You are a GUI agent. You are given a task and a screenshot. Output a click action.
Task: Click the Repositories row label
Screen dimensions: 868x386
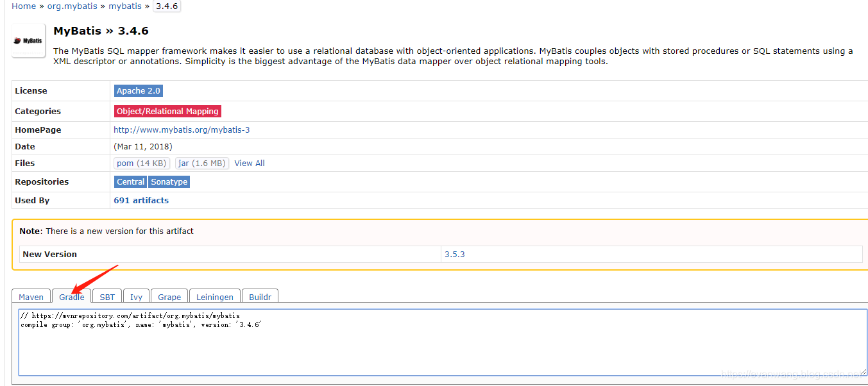42,182
